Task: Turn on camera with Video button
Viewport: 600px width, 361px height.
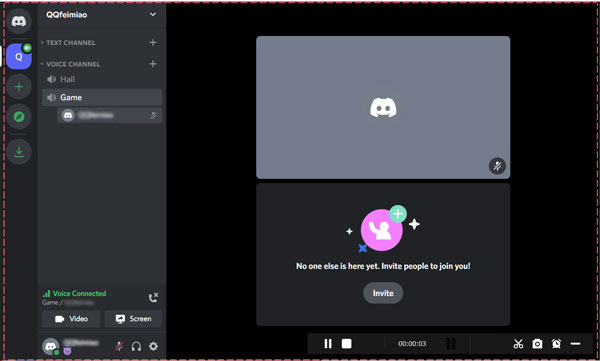Action: (71, 319)
